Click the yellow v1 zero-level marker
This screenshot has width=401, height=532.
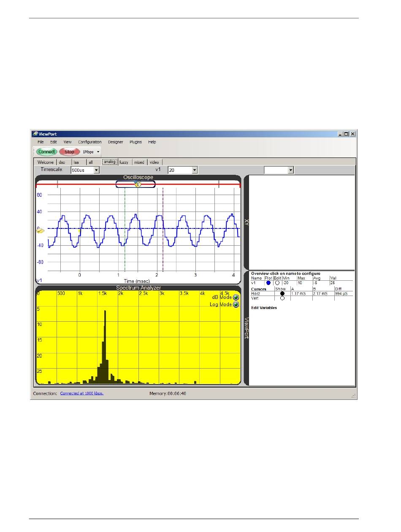pos(41,231)
